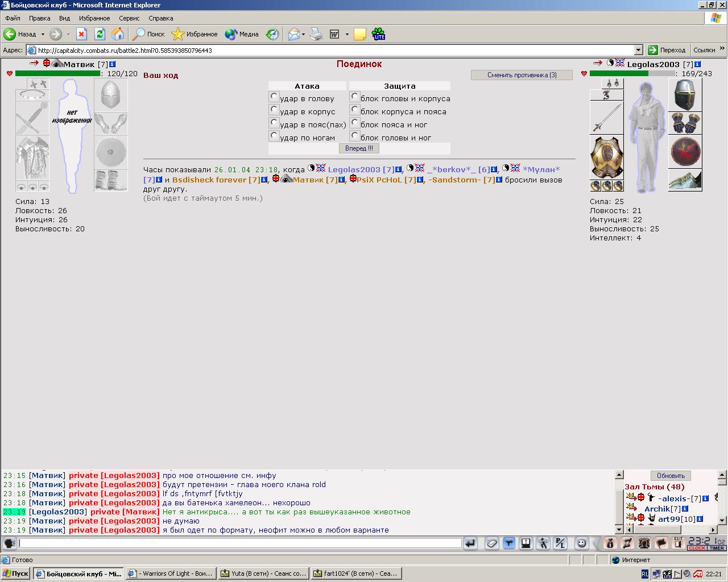The width and height of the screenshot is (728, 582).
Task: Select defense 'блок головы и корпуса'
Action: pos(355,97)
